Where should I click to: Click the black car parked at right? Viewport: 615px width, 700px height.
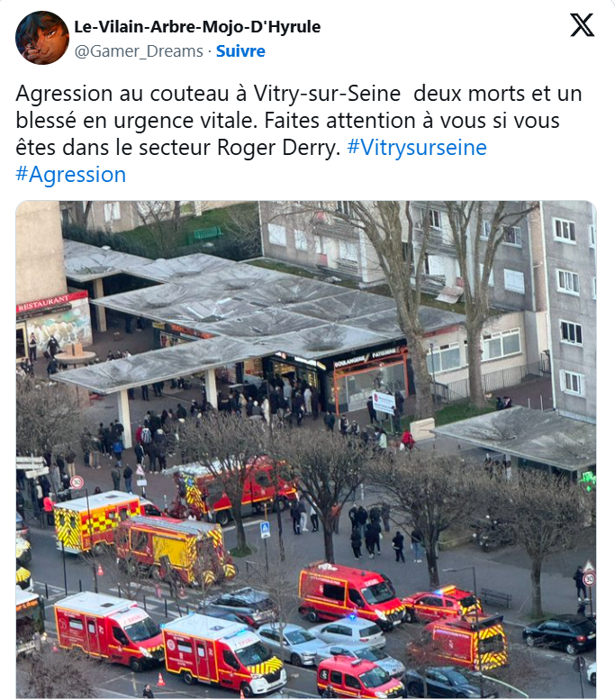[559, 632]
